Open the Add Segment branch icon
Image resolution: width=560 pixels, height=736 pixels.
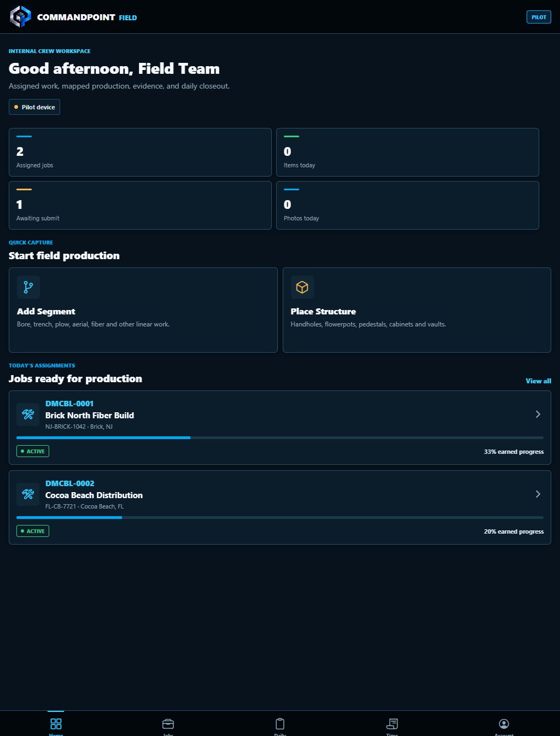(x=28, y=287)
